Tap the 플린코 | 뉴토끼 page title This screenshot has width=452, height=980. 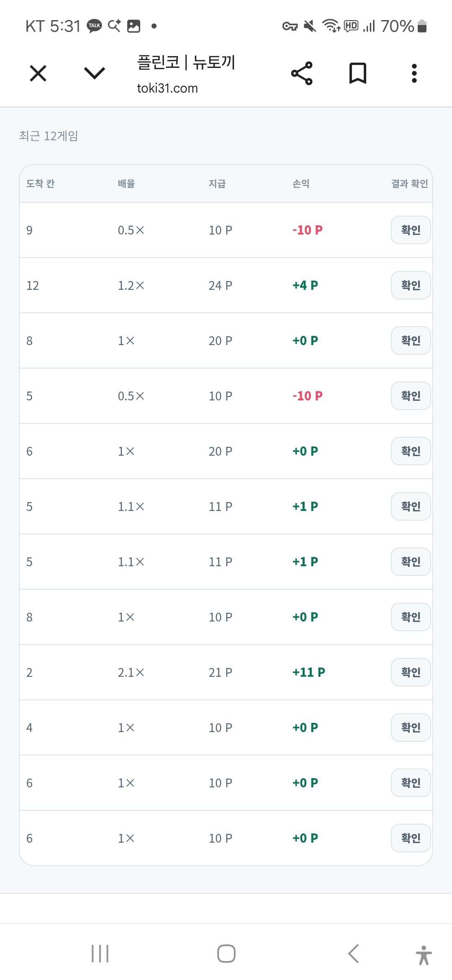pyautogui.click(x=186, y=62)
